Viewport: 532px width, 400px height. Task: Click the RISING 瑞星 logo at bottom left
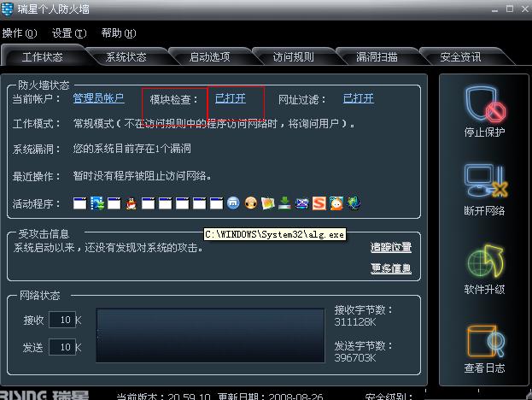pos(44,396)
